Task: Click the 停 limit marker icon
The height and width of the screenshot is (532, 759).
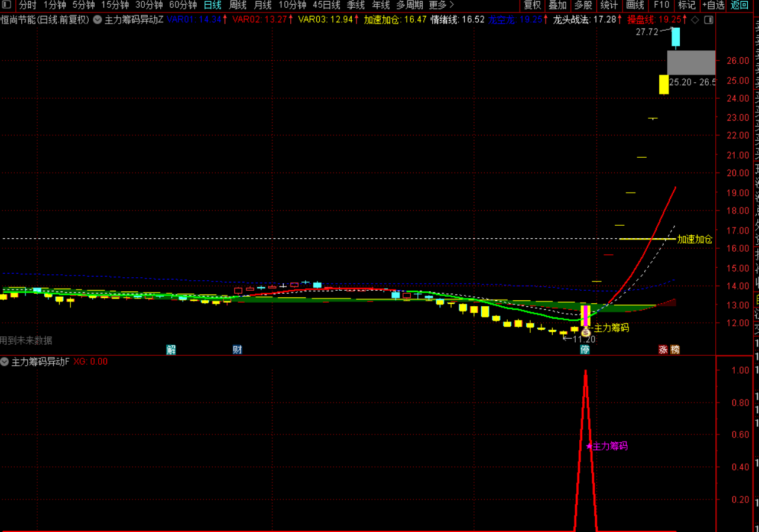Action: pyautogui.click(x=585, y=349)
